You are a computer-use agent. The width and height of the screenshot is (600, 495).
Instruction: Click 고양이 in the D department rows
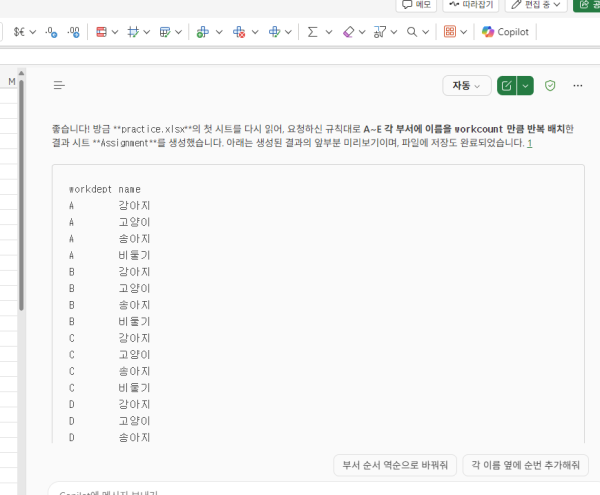pos(134,421)
